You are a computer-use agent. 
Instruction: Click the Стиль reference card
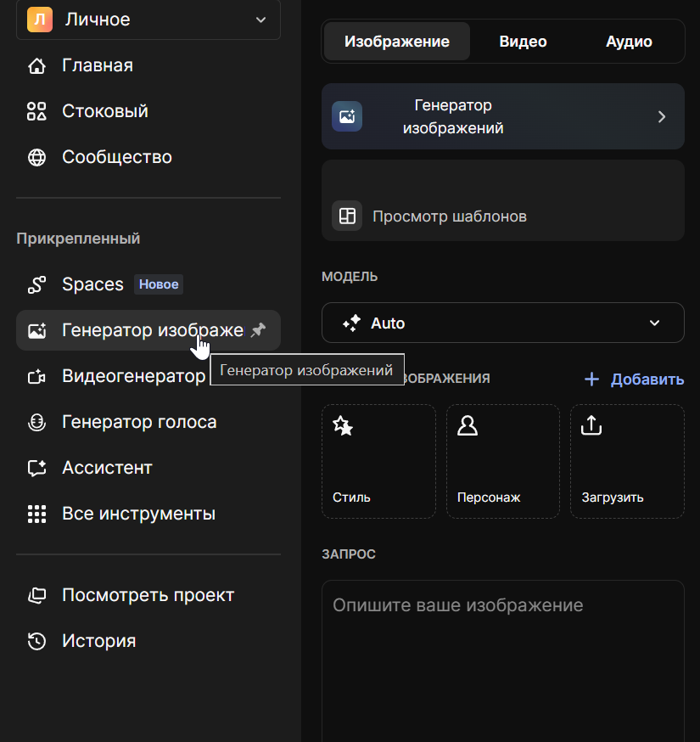coord(378,461)
